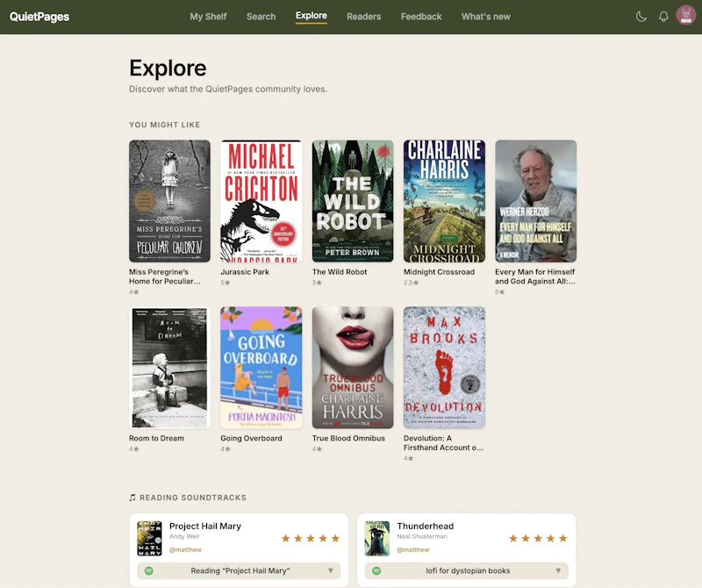Click the Spotify icon on Project Hail Mary playlist
This screenshot has width=702, height=588.
[149, 570]
